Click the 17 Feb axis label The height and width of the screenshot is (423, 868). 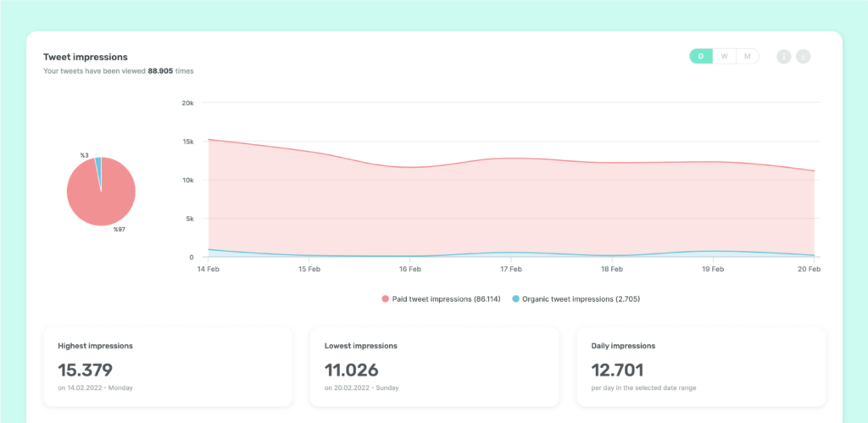coord(511,269)
